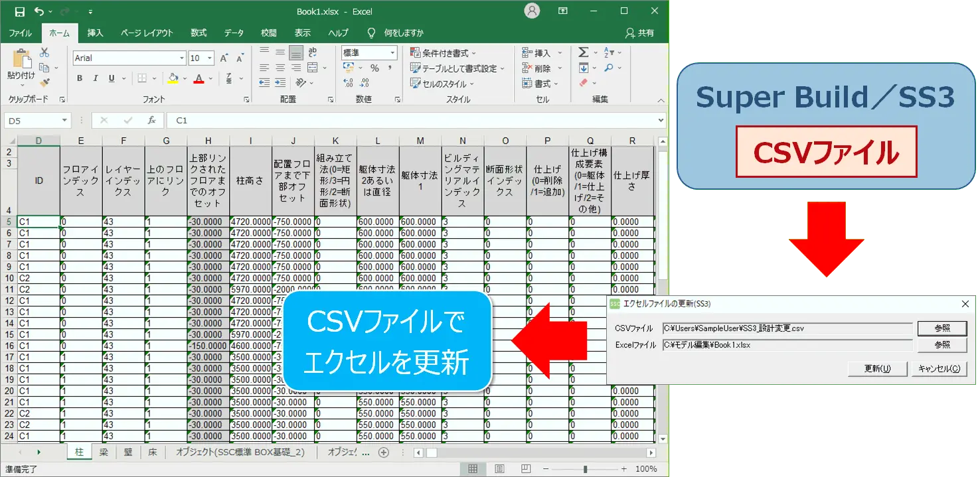Select the 梁 sheet tab
The width and height of the screenshot is (980, 477).
tap(103, 452)
